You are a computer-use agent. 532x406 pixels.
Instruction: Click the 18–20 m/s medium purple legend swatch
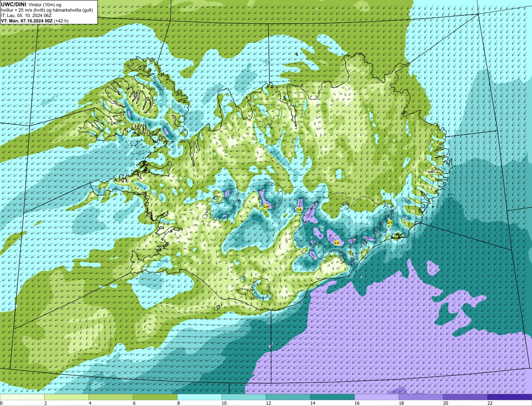point(421,397)
